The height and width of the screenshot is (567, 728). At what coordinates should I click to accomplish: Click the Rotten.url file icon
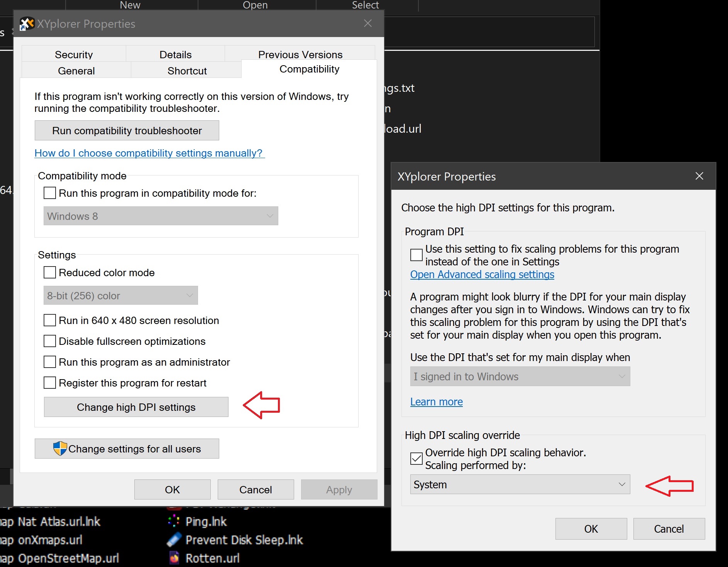pos(174,558)
